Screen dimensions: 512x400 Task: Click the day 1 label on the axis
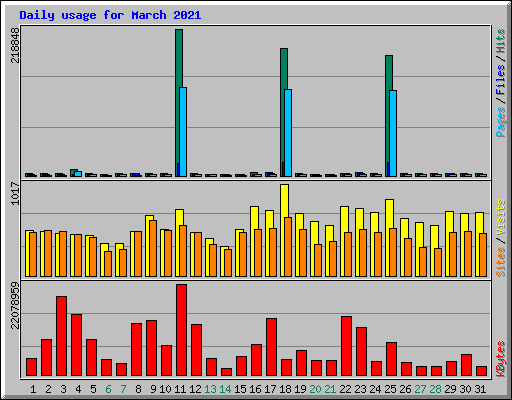33,389
